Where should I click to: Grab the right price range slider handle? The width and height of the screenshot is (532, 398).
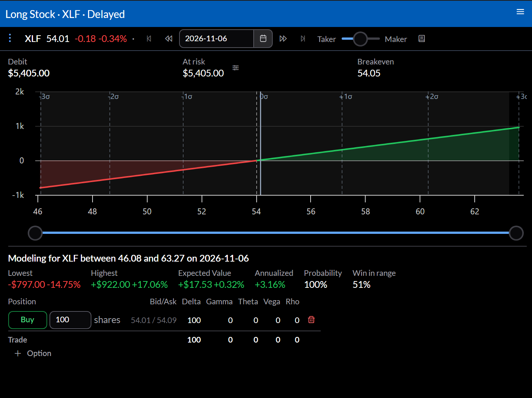click(516, 233)
